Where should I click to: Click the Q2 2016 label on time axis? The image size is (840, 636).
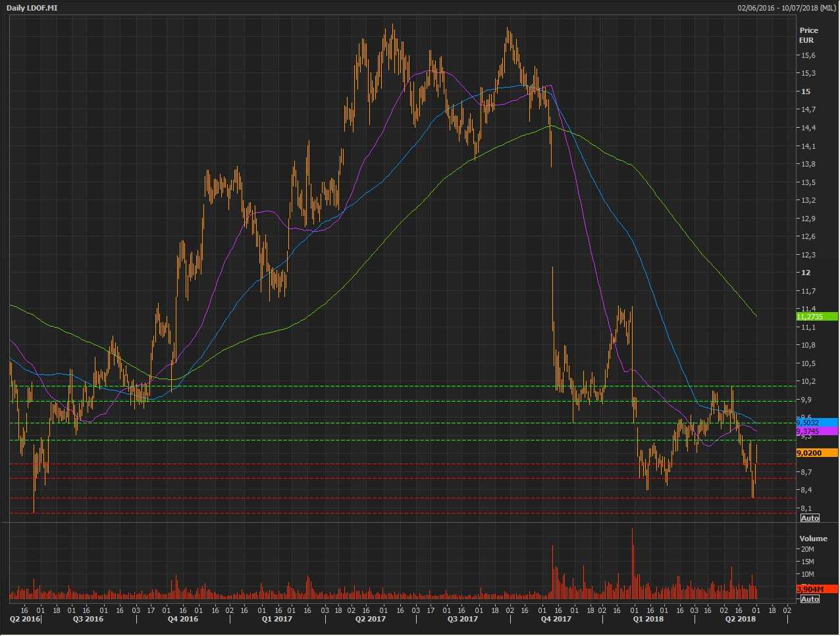pos(24,620)
